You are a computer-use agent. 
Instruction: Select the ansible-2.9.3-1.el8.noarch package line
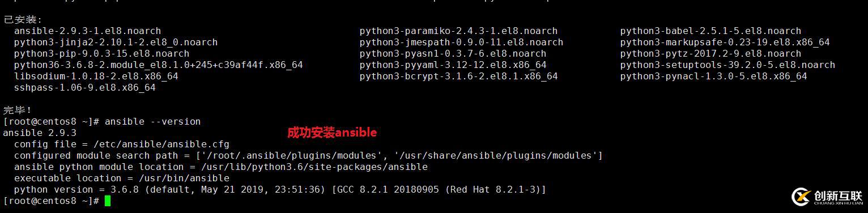tap(88, 31)
